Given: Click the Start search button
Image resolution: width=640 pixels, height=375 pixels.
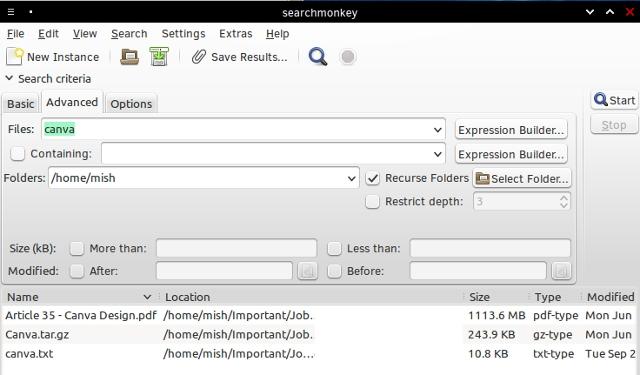Looking at the screenshot, I should (x=614, y=100).
